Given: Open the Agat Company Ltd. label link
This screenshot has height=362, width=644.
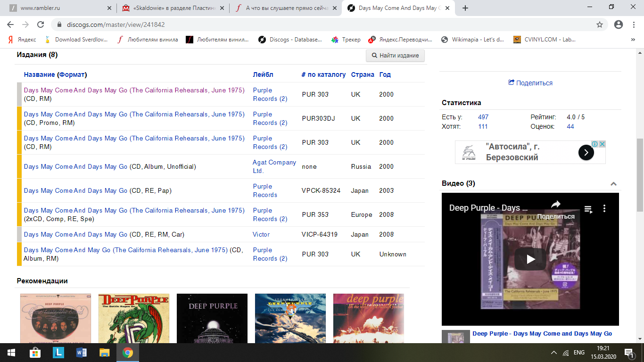Looking at the screenshot, I should pyautogui.click(x=274, y=166).
